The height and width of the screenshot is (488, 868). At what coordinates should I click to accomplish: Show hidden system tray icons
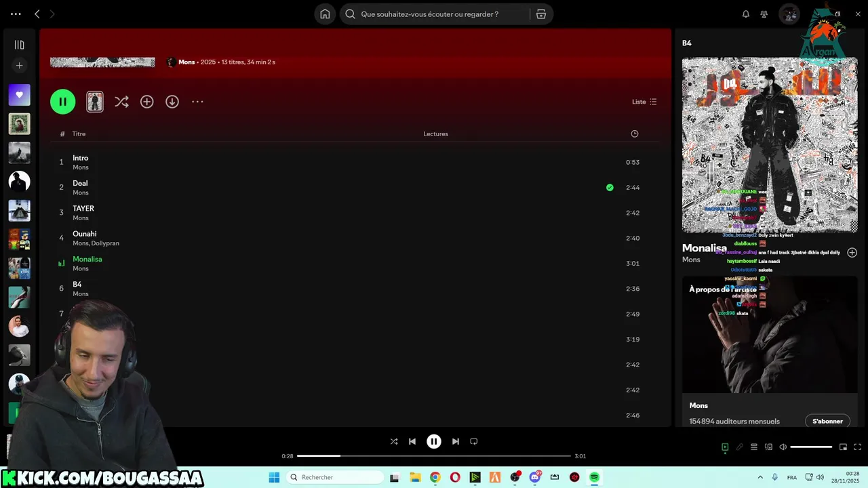tap(760, 478)
